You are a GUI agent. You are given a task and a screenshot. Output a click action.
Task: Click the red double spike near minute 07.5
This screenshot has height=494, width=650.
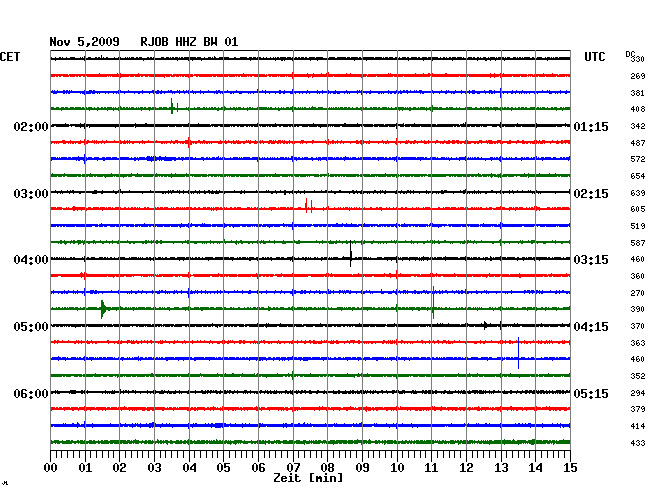tap(309, 206)
